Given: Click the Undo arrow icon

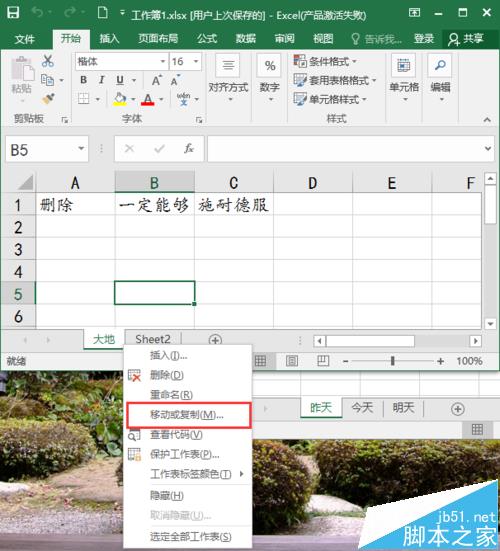Looking at the screenshot, I should [38, 13].
